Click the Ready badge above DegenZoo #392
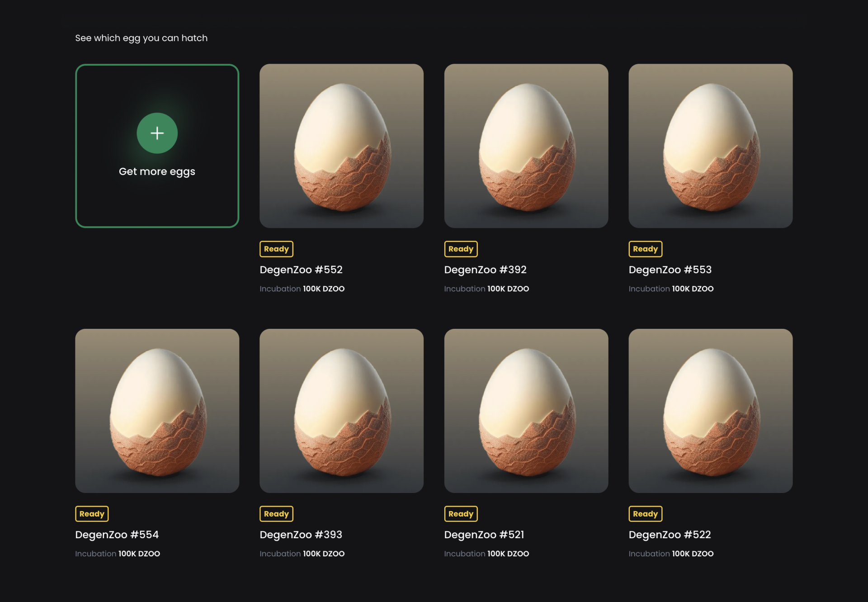 (x=461, y=249)
